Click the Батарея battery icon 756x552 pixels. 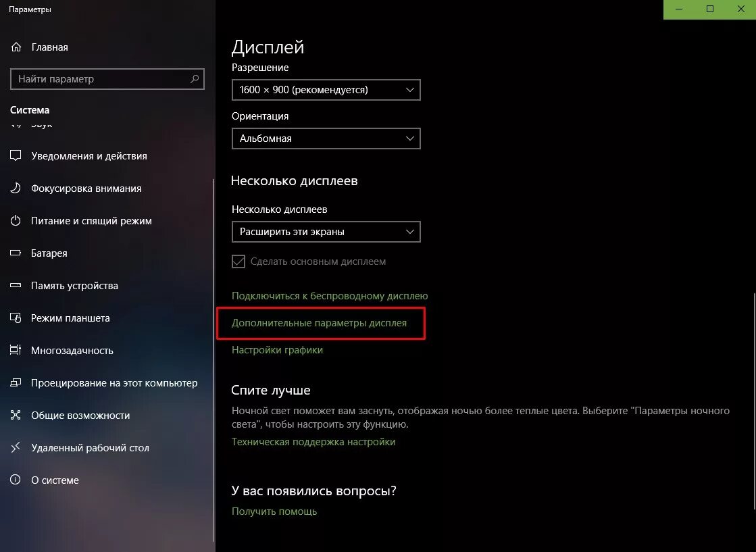16,253
